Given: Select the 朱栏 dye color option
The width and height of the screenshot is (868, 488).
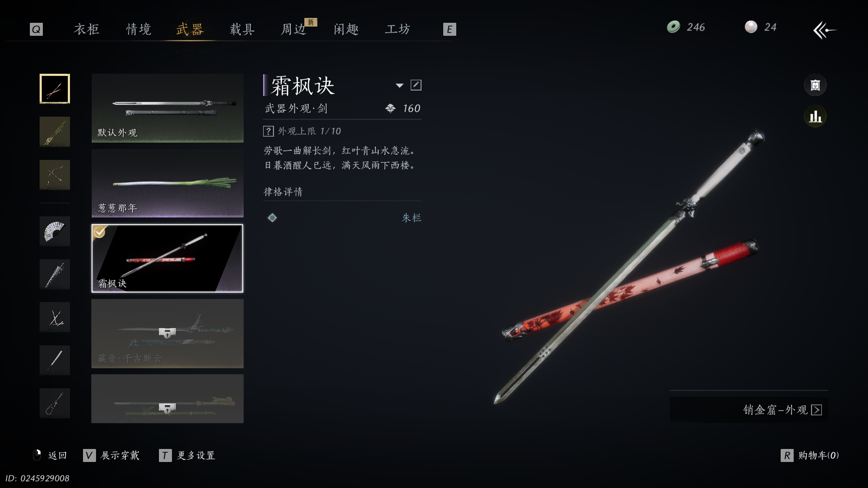Looking at the screenshot, I should click(x=411, y=218).
